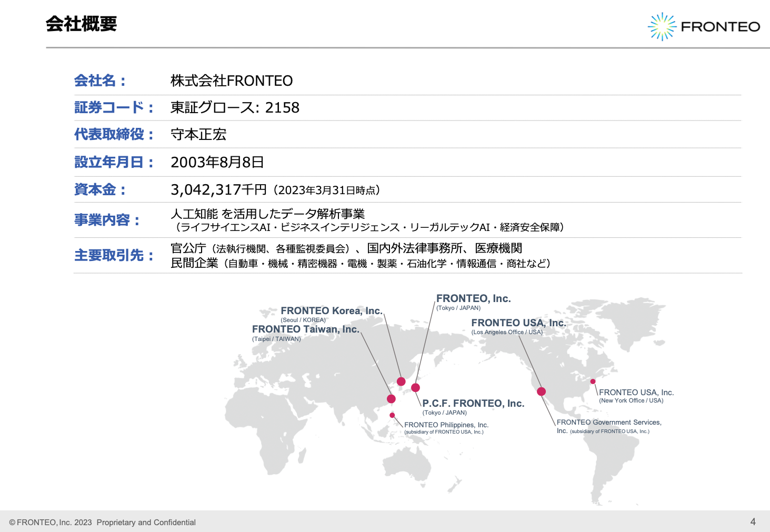Click the red Seoul dot on the map
770x532 pixels.
click(x=401, y=382)
